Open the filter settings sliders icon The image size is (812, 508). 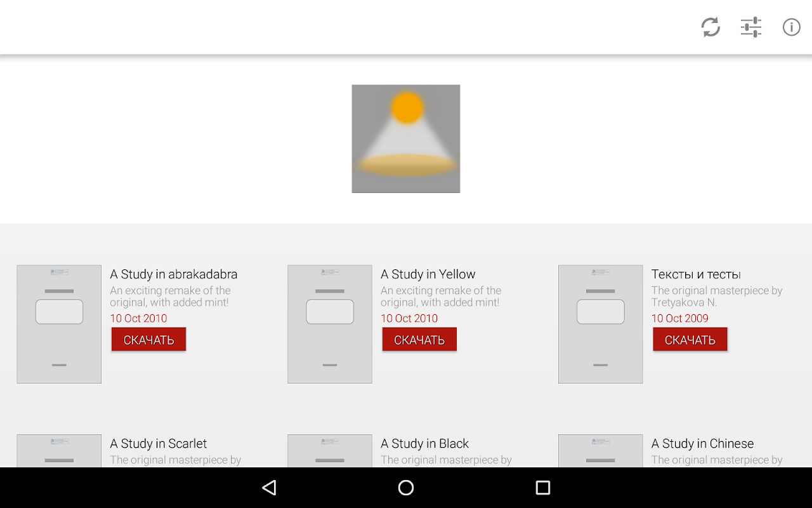click(x=751, y=27)
